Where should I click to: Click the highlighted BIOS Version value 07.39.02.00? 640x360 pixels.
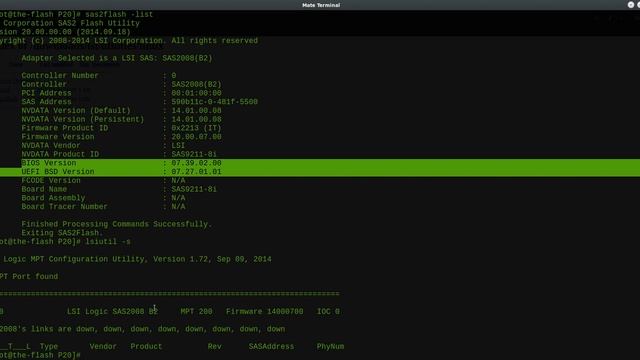[196, 163]
